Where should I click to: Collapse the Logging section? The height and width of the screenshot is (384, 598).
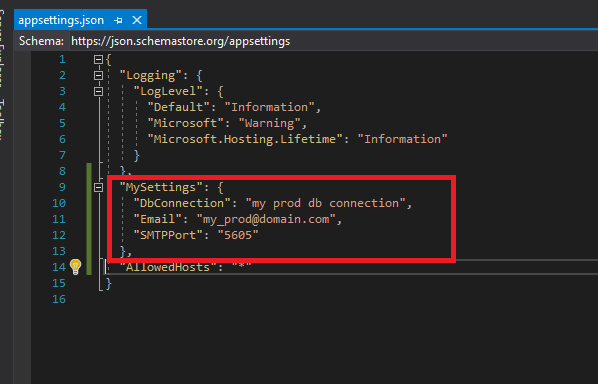click(98, 76)
